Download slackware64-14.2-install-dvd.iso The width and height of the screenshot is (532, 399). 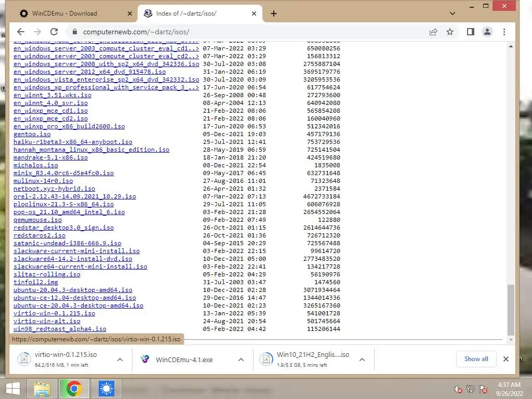coord(73,259)
